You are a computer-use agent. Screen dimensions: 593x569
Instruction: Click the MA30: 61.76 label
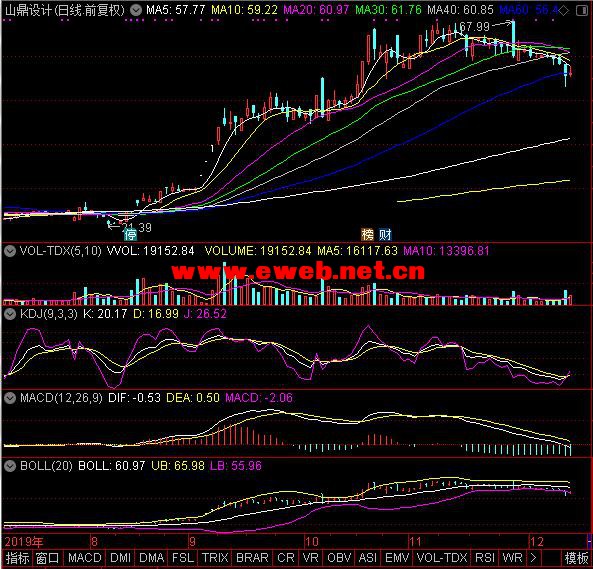pos(388,10)
